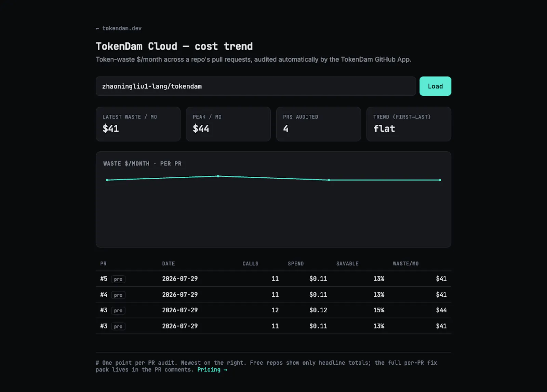The width and height of the screenshot is (547, 392).
Task: Click the WASTE/MO column header
Action: coord(406,264)
